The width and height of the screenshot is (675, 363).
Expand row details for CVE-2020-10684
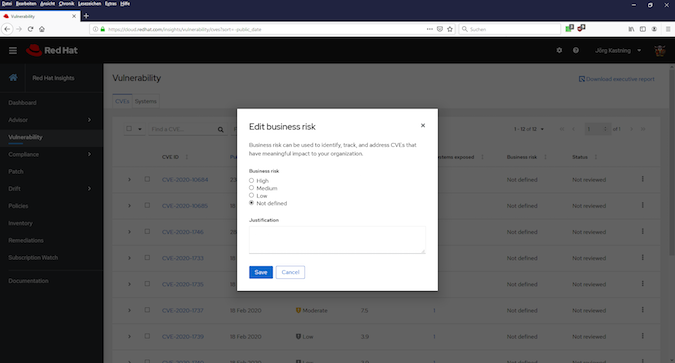click(129, 180)
